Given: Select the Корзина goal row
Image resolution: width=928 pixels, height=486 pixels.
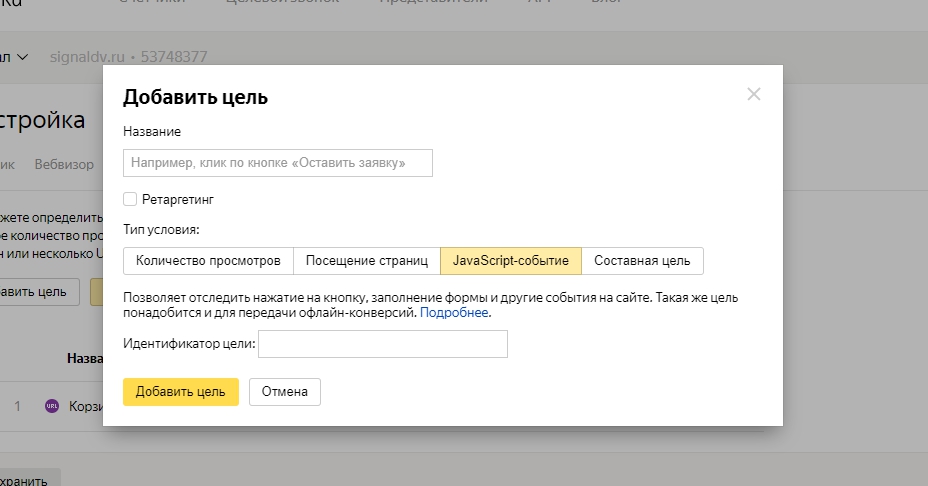Looking at the screenshot, I should [x=85, y=406].
